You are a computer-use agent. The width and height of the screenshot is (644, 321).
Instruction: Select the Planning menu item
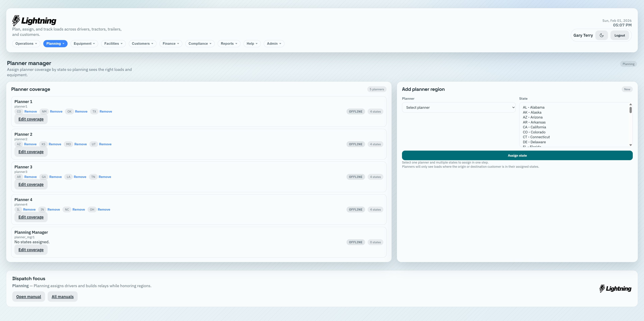click(55, 43)
